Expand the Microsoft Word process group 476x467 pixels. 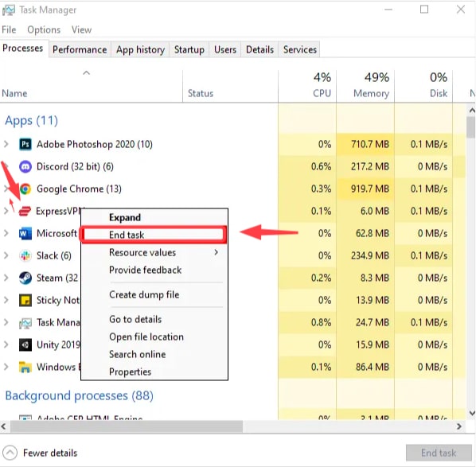[x=6, y=233]
